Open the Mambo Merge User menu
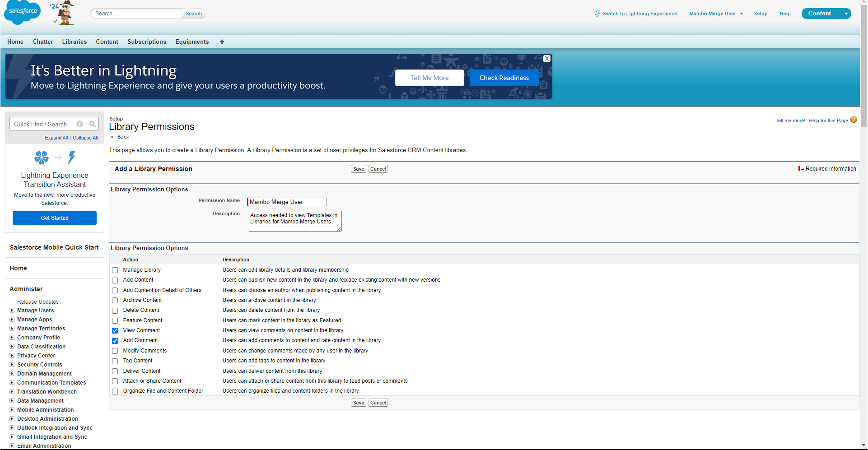 [716, 14]
